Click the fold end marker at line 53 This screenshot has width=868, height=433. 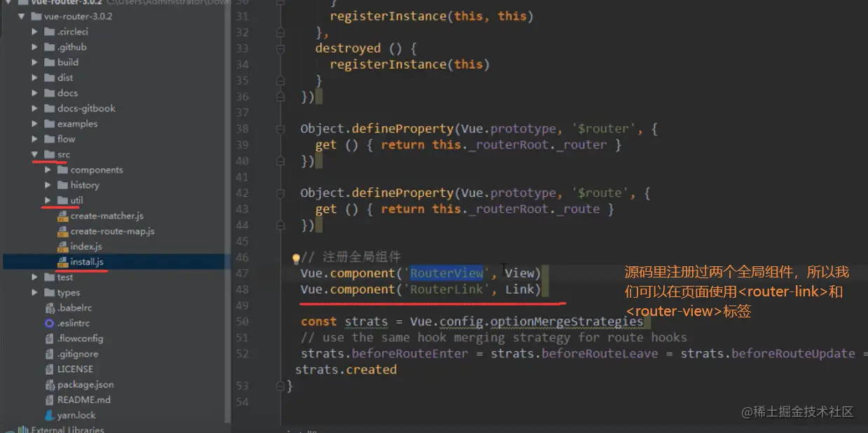click(280, 386)
